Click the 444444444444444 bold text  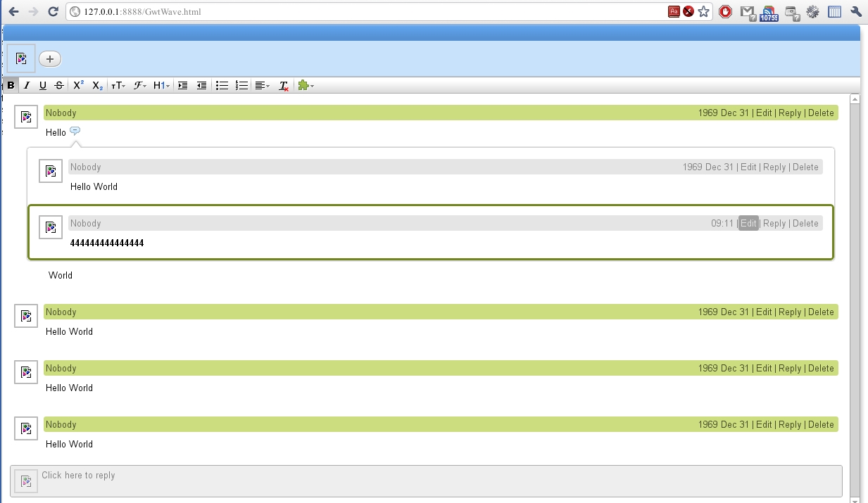(107, 243)
